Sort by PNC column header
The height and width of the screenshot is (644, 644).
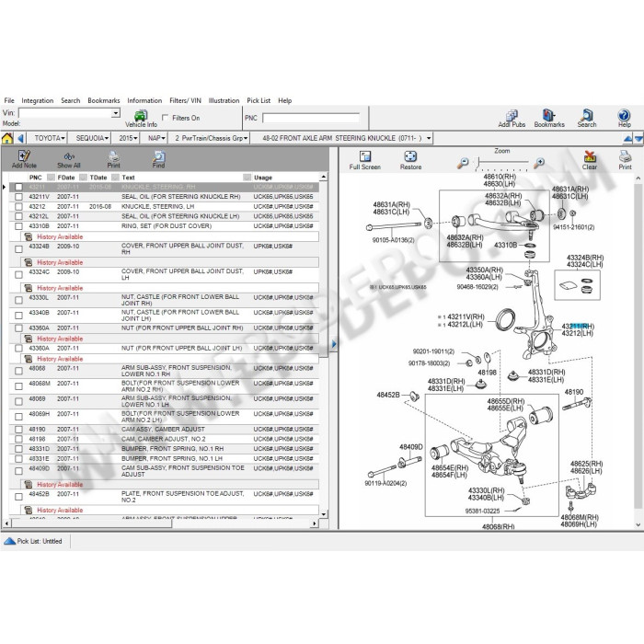tap(35, 178)
